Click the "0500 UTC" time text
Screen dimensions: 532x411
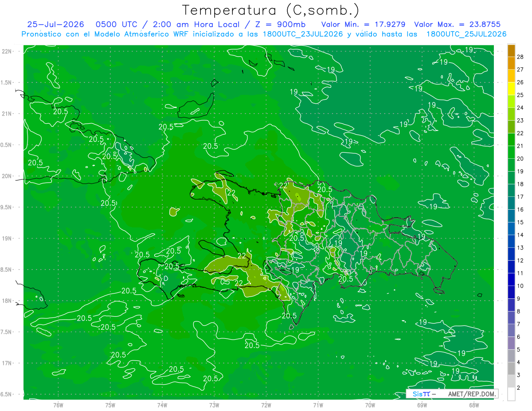click(117, 24)
